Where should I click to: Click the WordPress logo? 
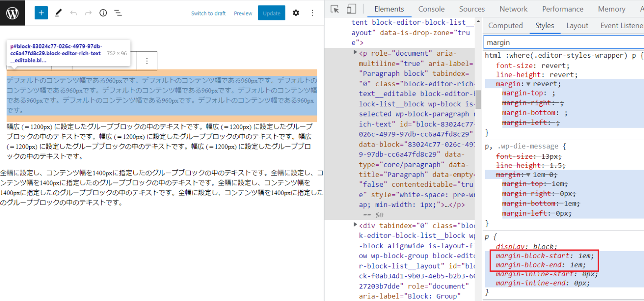tap(12, 13)
